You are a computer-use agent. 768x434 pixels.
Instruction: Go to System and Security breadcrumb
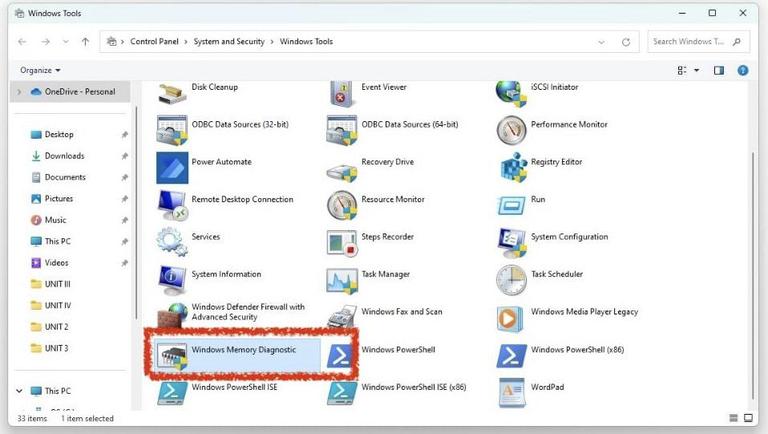(229, 42)
